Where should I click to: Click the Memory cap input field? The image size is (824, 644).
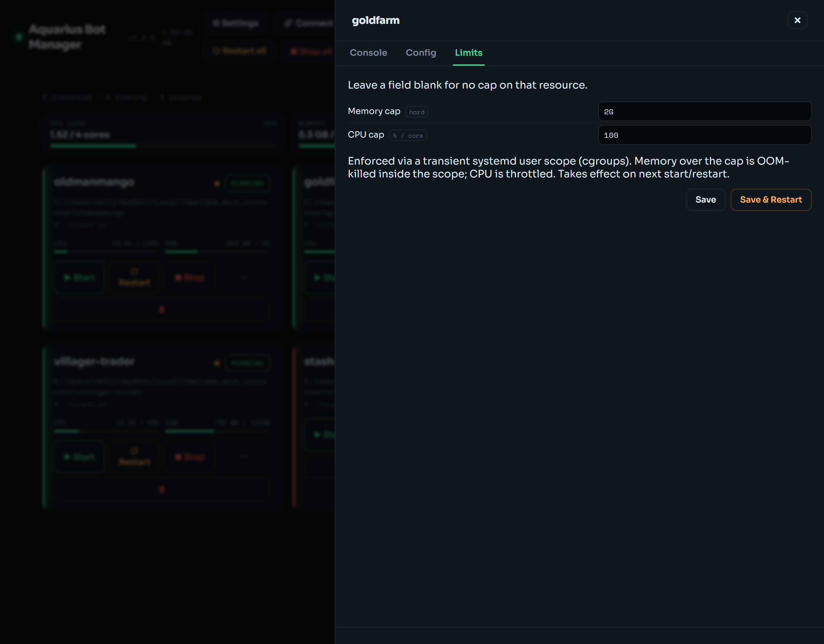[704, 111]
